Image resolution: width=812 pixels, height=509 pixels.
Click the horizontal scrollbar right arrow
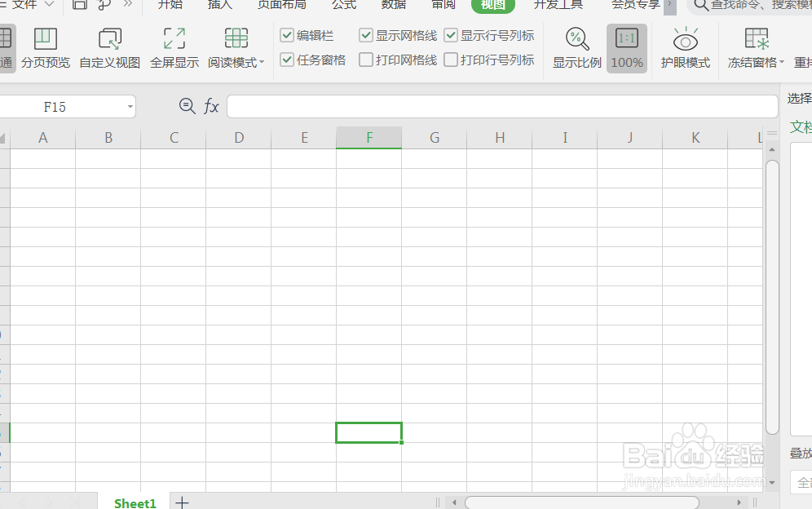(x=739, y=502)
